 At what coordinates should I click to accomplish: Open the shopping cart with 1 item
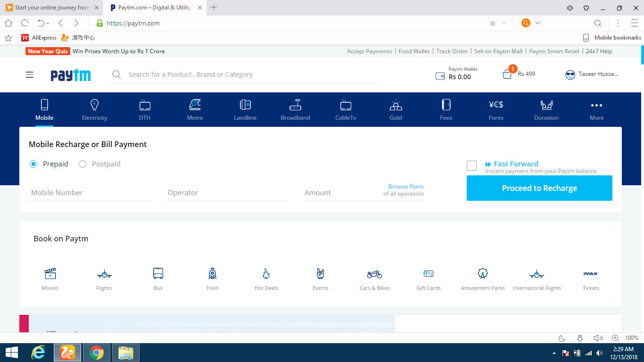[x=519, y=74]
